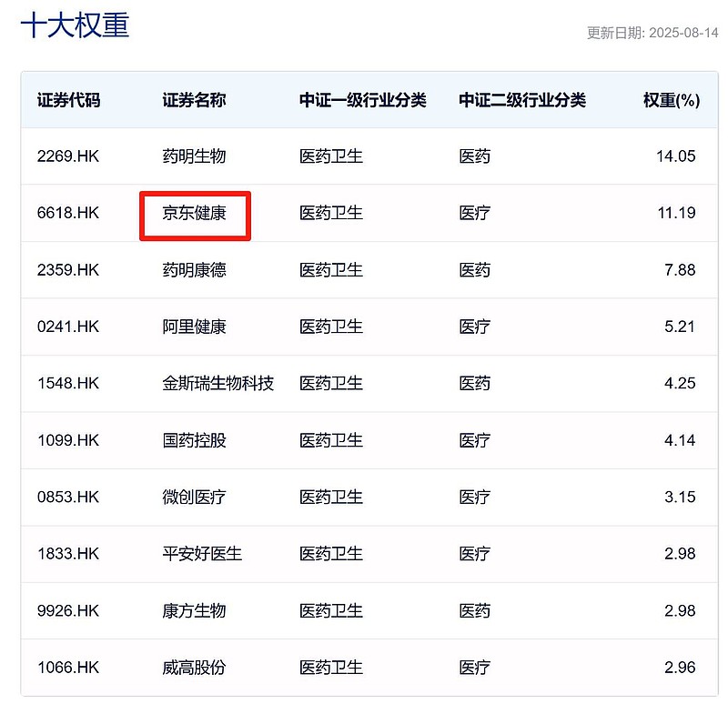Click 医疗 in the 京东健康 row
Image resolution: width=728 pixels, height=704 pixels.
475,213
